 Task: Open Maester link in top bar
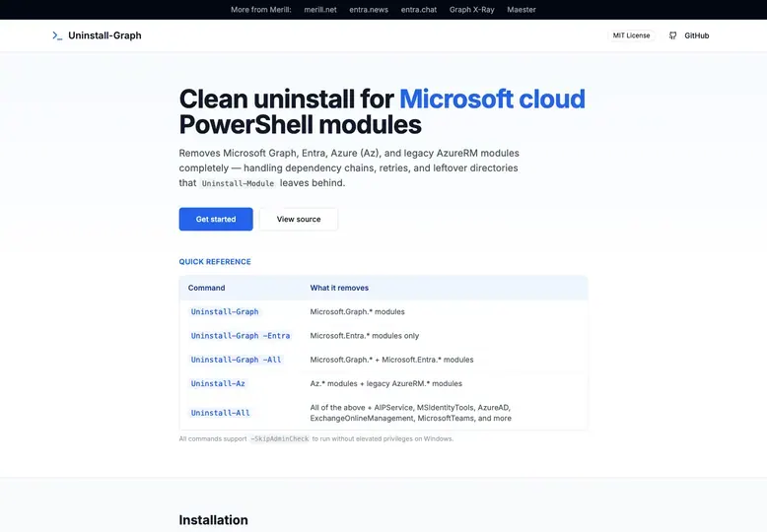point(522,9)
